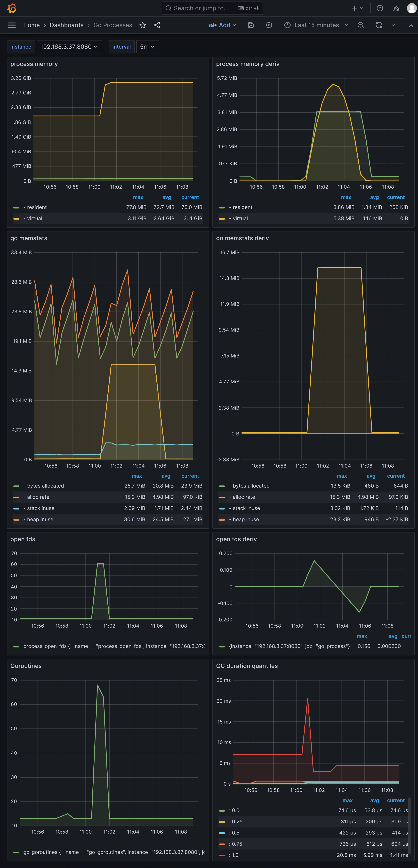Viewport: 418px width, 868px height.
Task: Open the help menu icon
Action: (x=380, y=8)
